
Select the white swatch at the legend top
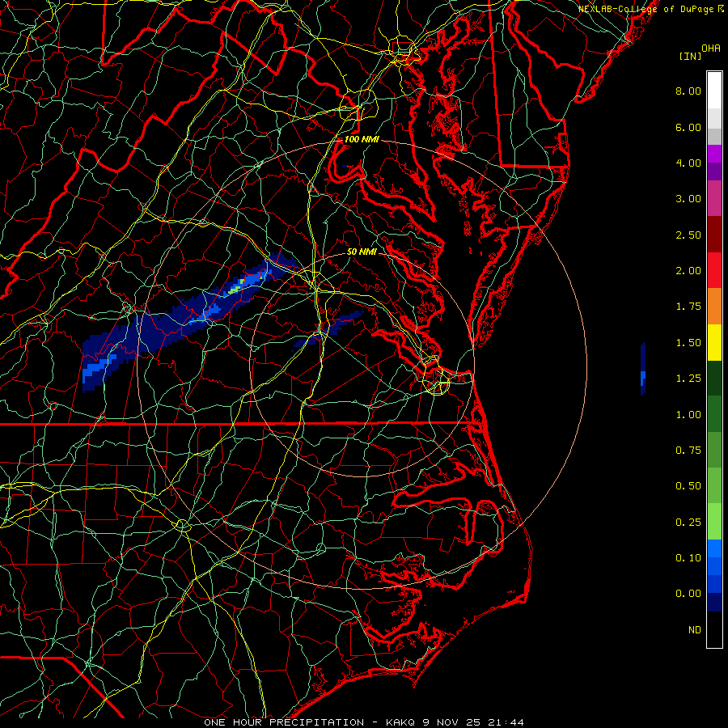tap(714, 91)
